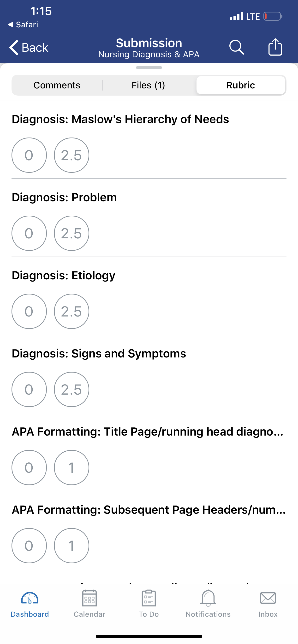The height and width of the screenshot is (644, 298).
Task: Select 0 rating for Subsequent Page Headers
Action: [x=29, y=546]
